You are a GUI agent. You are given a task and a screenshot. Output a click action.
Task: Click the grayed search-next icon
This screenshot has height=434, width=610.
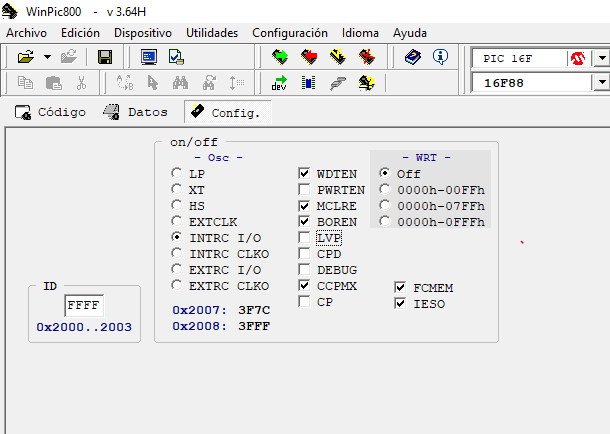[x=209, y=83]
